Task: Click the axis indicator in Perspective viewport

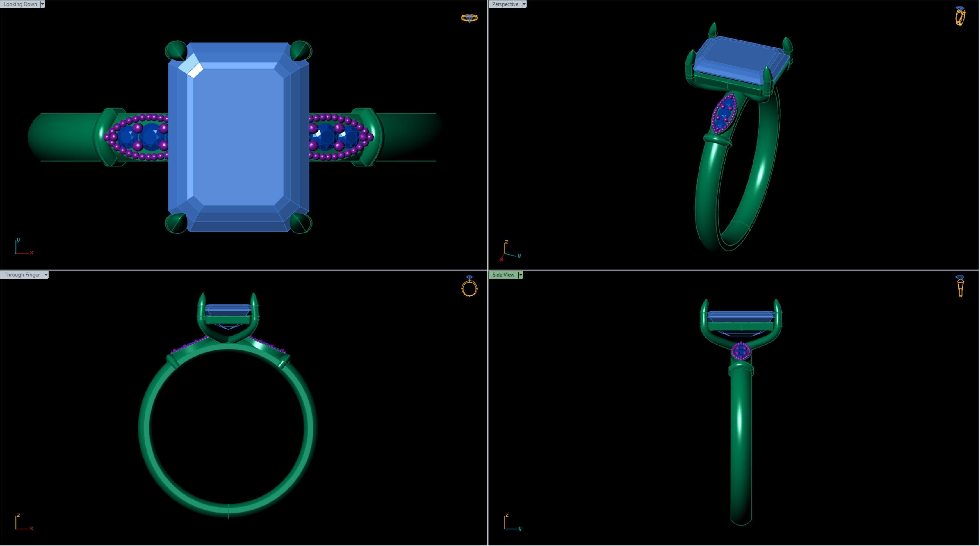Action: (510, 251)
